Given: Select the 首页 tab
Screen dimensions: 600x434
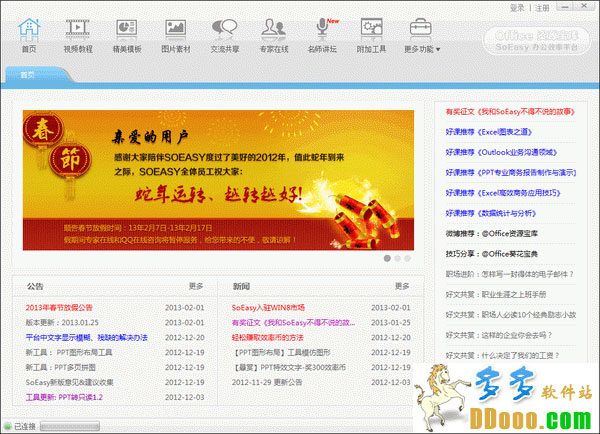Looking at the screenshot, I should coord(28,75).
